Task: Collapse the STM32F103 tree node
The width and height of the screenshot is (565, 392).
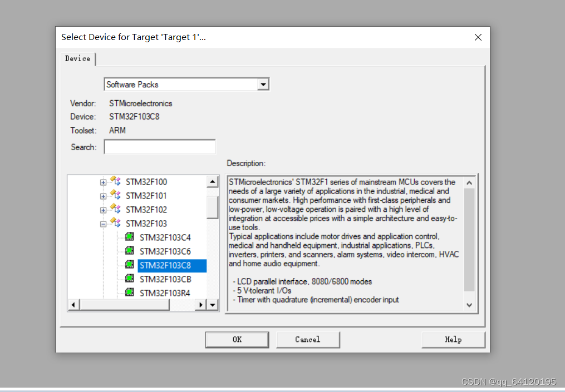Action: pos(103,224)
